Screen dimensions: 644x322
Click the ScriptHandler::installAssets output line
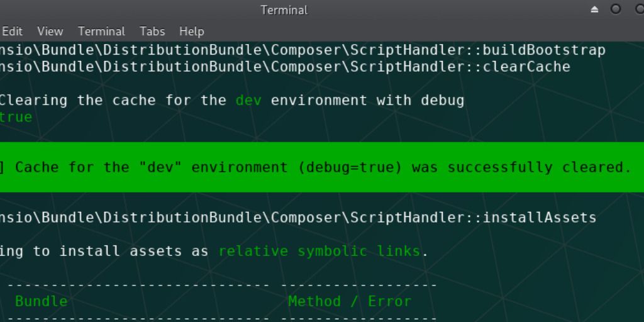pos(298,217)
